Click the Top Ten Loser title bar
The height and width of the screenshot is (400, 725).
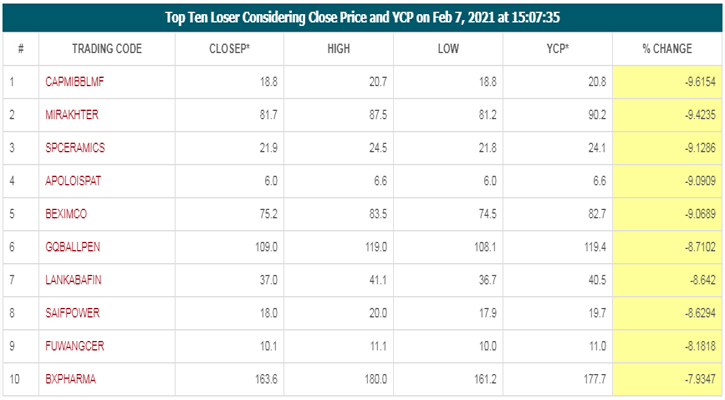click(x=362, y=17)
